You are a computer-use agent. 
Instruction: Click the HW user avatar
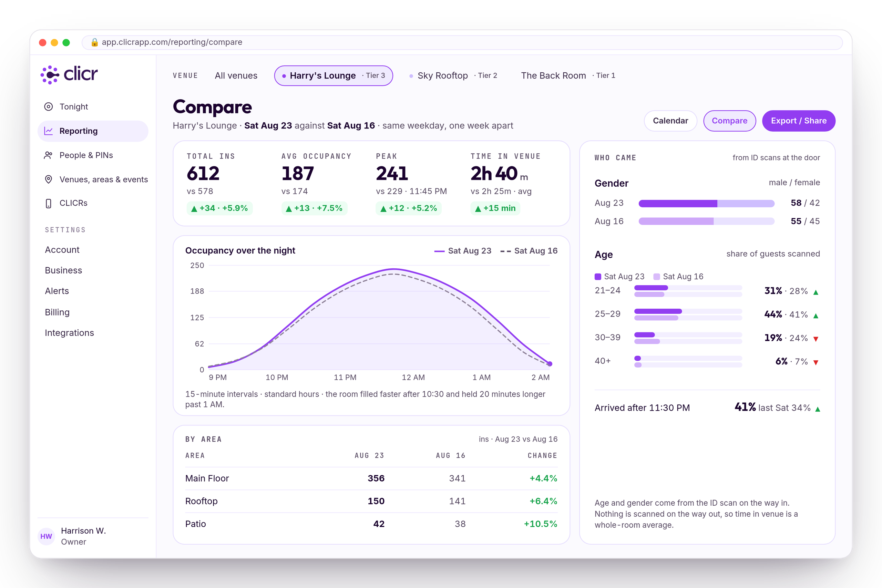46,536
